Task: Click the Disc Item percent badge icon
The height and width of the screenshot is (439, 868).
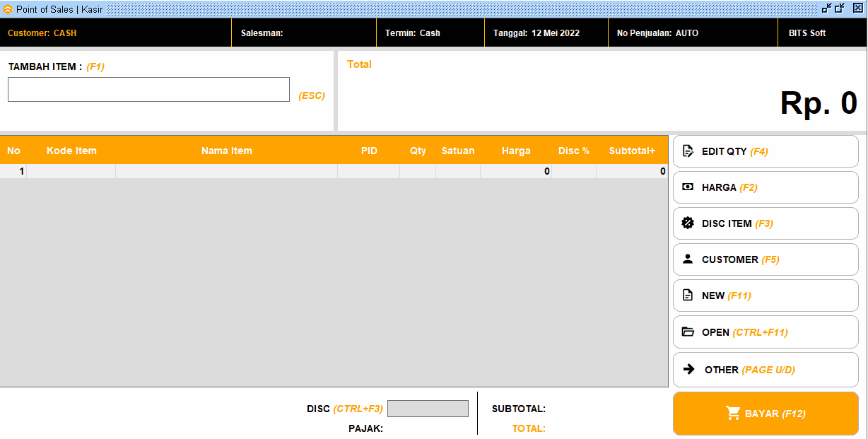Action: click(688, 223)
